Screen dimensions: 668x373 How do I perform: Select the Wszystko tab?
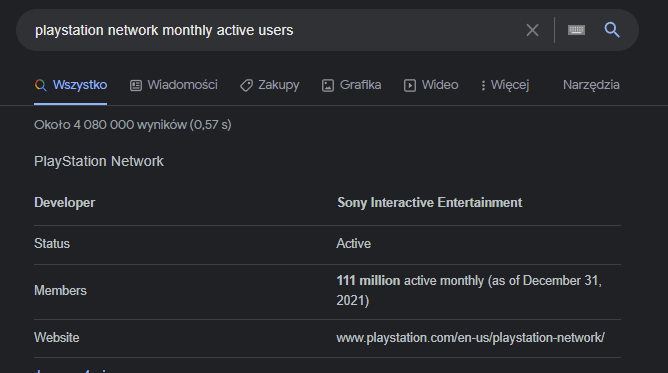[71, 85]
